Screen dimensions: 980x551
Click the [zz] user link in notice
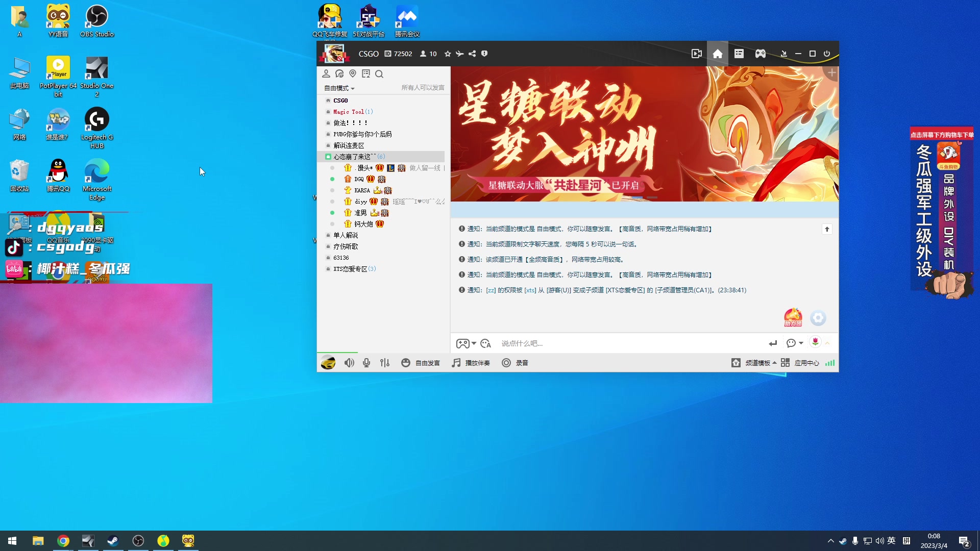tap(491, 290)
